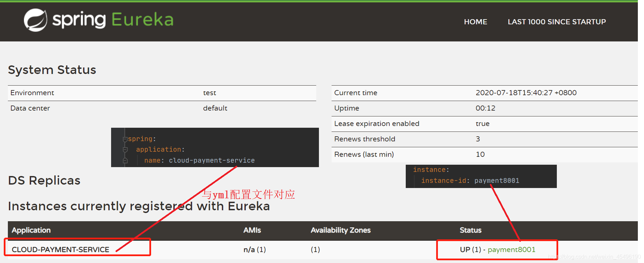
Task: Click the Spring Eureka logo
Action: coord(98,20)
